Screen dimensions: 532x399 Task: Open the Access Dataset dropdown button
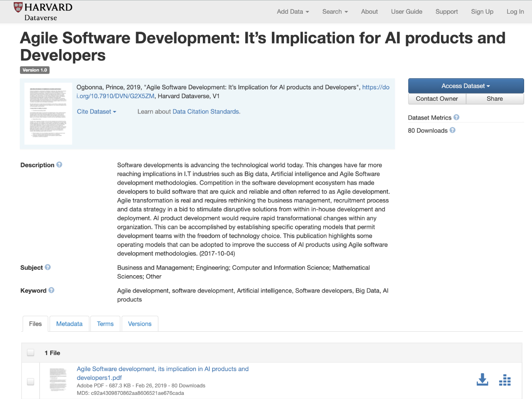pyautogui.click(x=466, y=86)
